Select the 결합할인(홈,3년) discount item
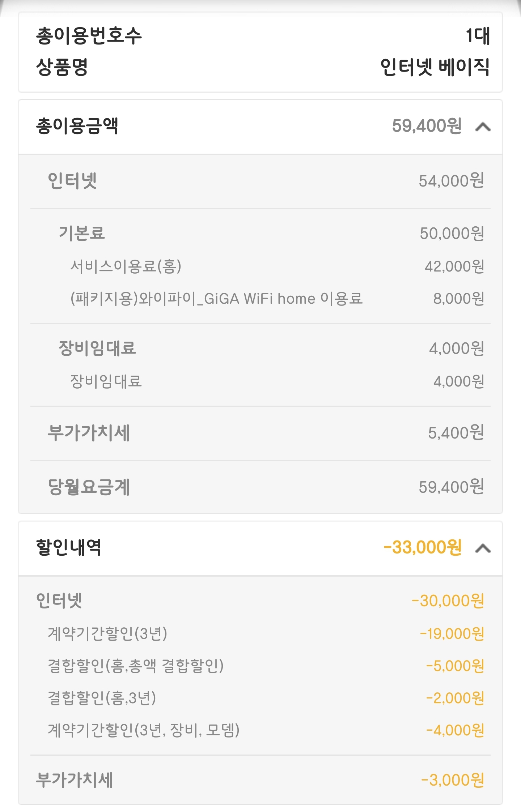This screenshot has width=521, height=812. pyautogui.click(x=102, y=698)
